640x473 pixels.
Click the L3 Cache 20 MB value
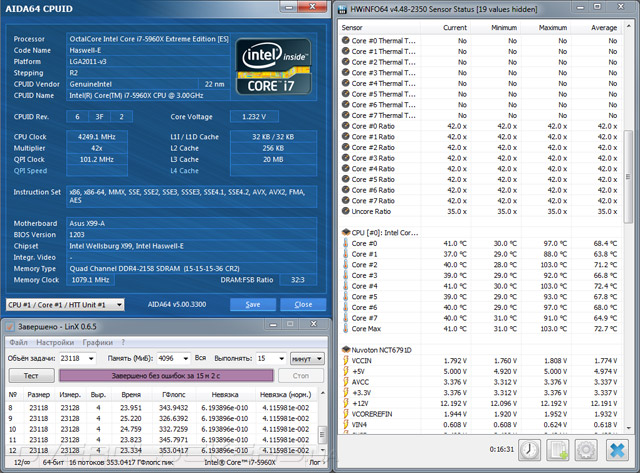[273, 159]
